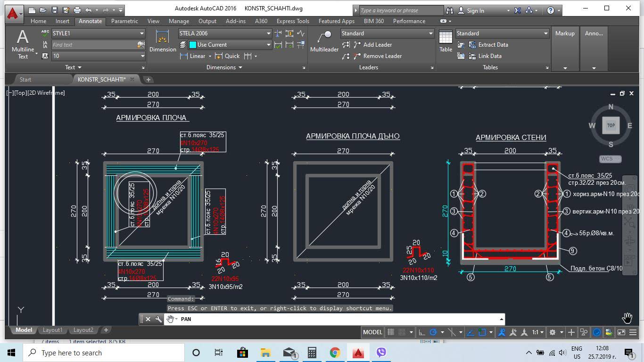Open the Multileader tool
Screen dimensions: 644x362
point(324,41)
